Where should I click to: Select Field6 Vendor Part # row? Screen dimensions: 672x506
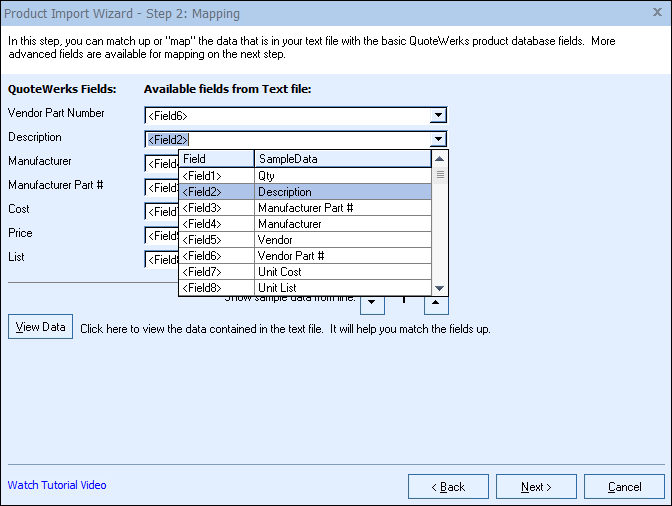pos(305,256)
